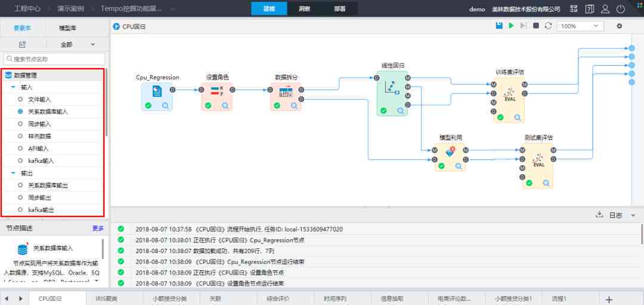Viewport: 644px width, 305px height.
Task: Select the 设置角色 node on canvas
Action: (x=217, y=97)
